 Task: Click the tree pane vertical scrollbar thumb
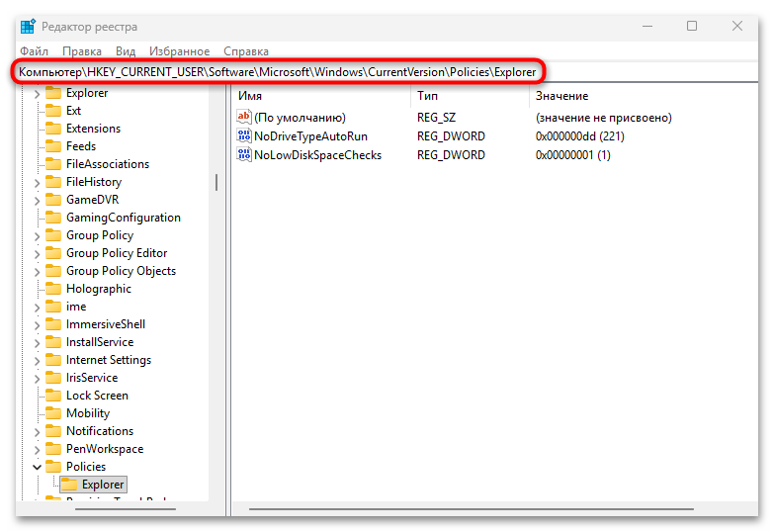coord(216,182)
